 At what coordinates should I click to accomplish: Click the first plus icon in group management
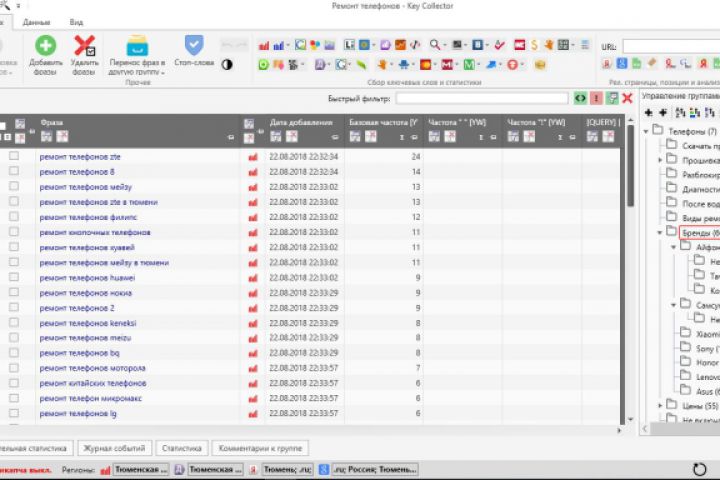click(648, 113)
